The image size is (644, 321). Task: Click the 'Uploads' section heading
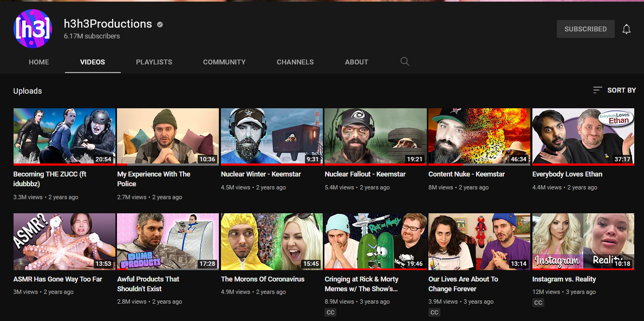tap(28, 91)
